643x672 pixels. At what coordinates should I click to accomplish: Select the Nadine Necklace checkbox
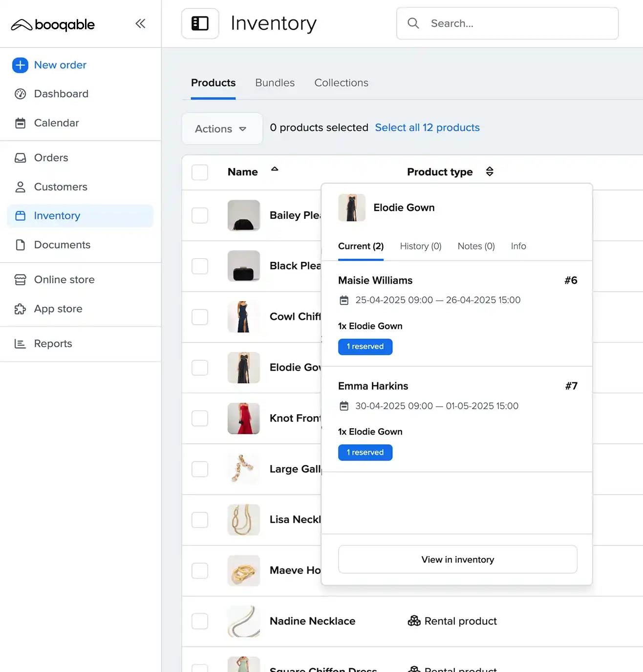tap(200, 621)
